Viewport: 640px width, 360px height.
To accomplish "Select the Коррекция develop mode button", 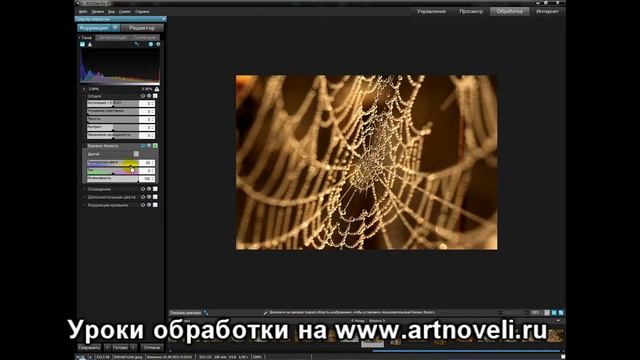I will [x=94, y=28].
